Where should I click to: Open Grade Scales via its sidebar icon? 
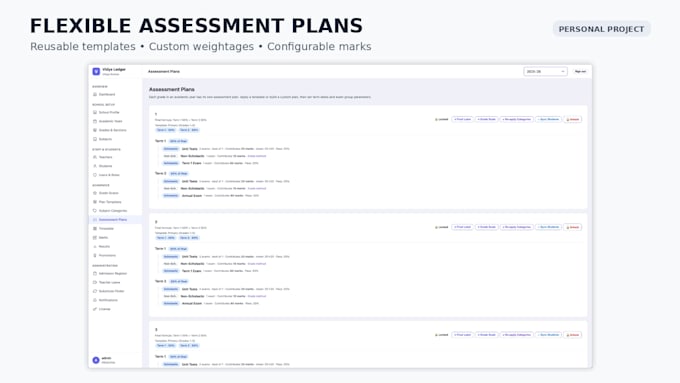tap(95, 193)
